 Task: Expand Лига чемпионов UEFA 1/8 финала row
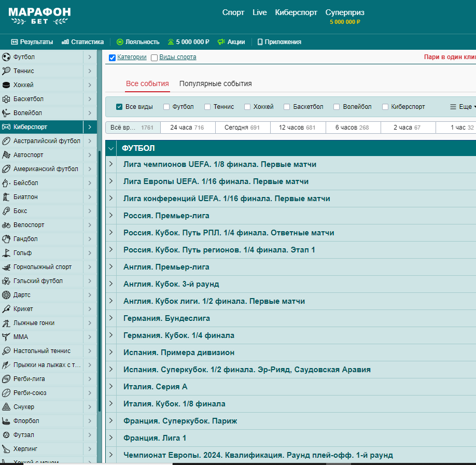pyautogui.click(x=111, y=164)
